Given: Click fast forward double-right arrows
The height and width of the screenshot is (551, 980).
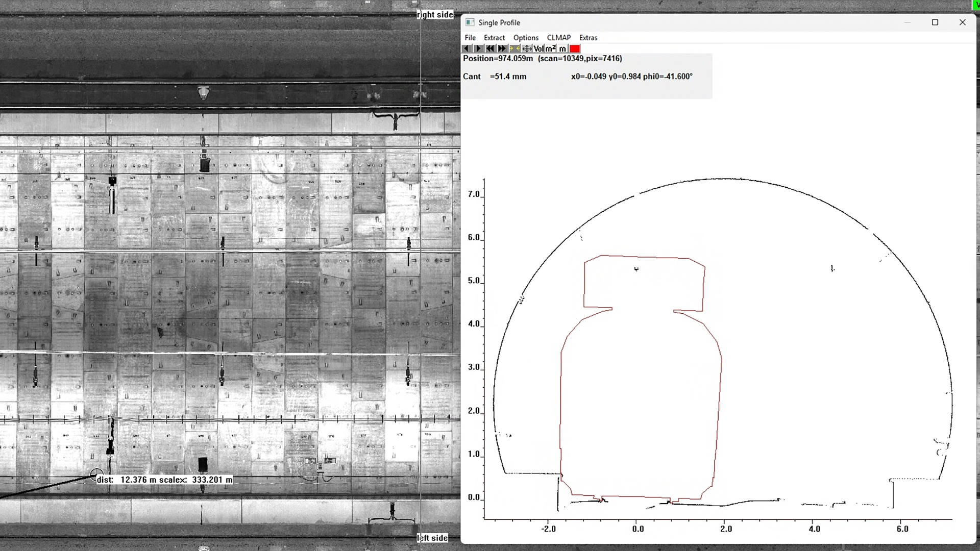Looking at the screenshot, I should 502,48.
